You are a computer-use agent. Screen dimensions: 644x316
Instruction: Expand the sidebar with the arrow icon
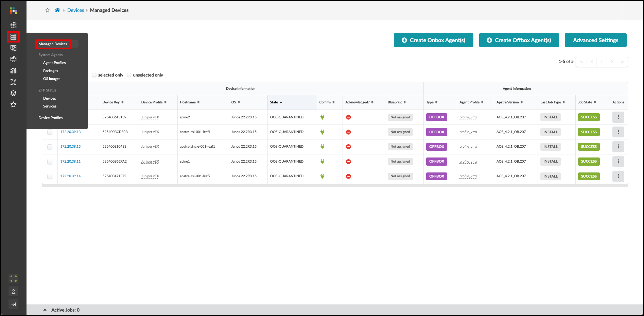coord(13,304)
